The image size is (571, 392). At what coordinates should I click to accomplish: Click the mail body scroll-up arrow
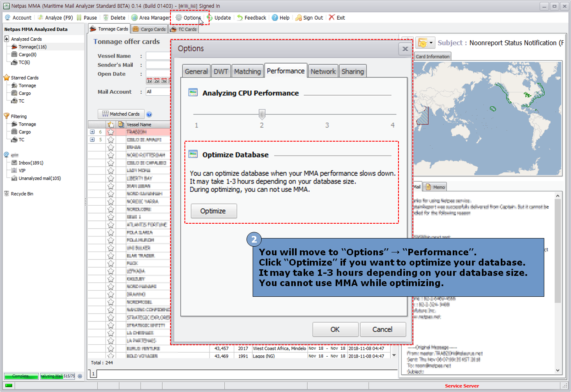point(558,196)
